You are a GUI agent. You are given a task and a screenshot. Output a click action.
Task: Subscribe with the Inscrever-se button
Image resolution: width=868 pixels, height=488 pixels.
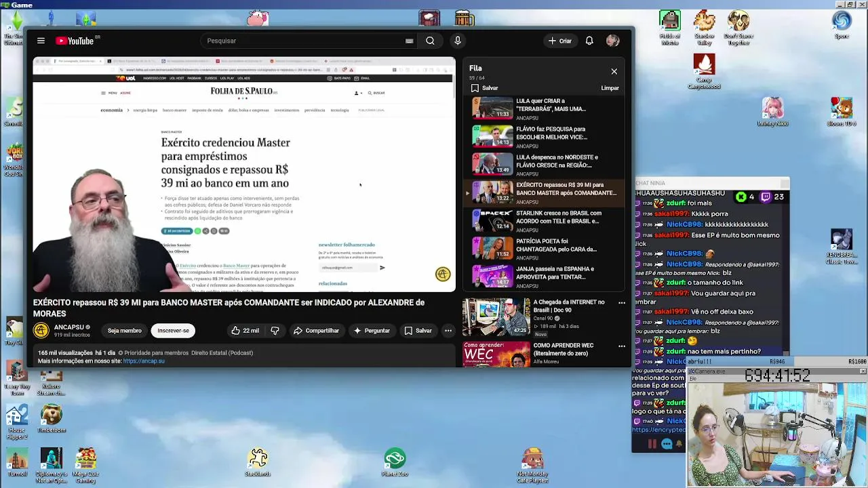[173, 331]
